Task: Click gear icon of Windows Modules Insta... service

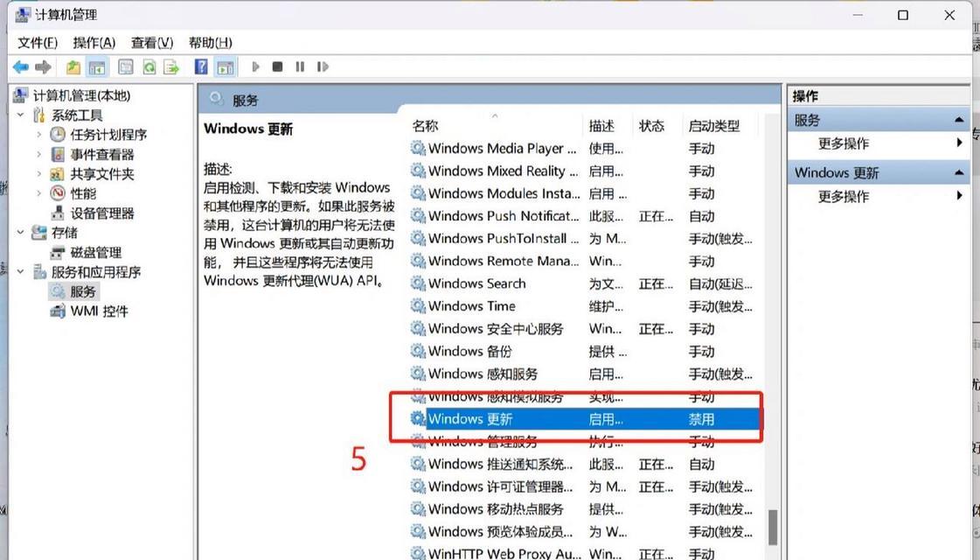Action: 418,193
